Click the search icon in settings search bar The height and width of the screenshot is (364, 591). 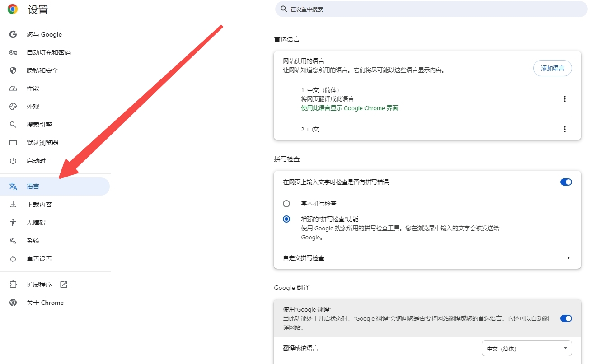[284, 9]
